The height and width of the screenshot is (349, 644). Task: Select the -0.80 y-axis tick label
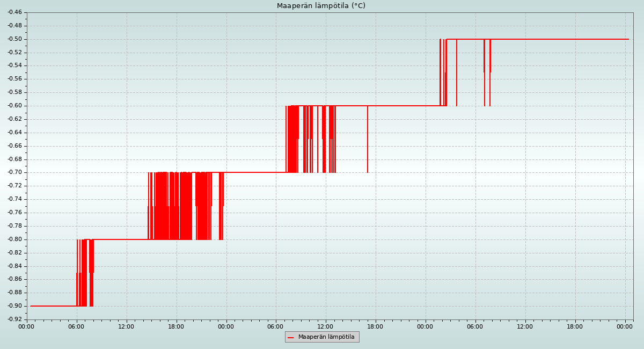[14, 239]
